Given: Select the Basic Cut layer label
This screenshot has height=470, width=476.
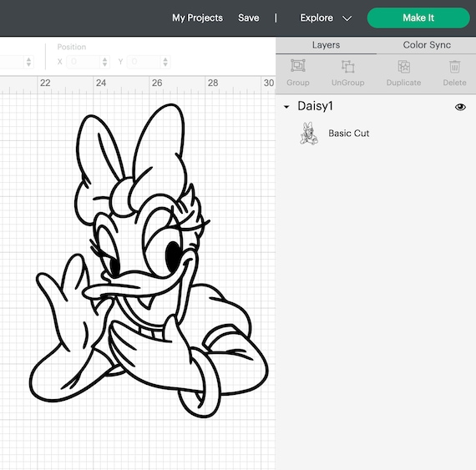Looking at the screenshot, I should [348, 134].
